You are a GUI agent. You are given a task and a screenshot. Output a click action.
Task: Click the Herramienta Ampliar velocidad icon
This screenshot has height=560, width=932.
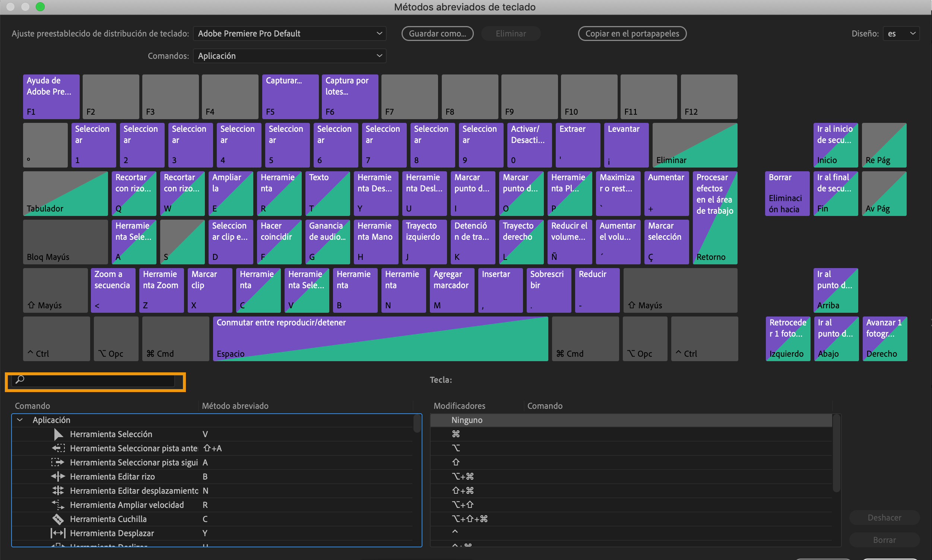click(58, 505)
